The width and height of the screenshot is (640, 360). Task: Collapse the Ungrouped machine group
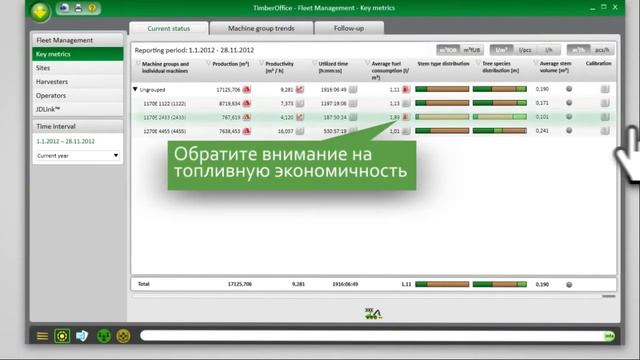click(x=135, y=89)
